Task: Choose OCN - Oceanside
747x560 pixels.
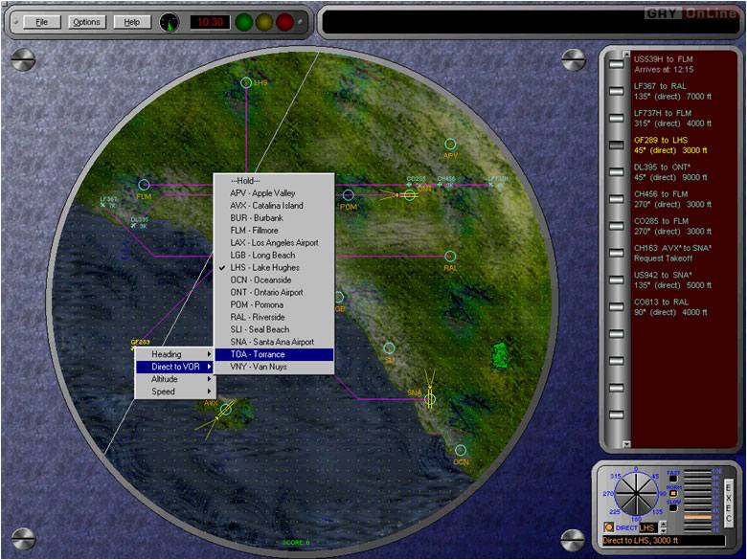Action: point(274,280)
